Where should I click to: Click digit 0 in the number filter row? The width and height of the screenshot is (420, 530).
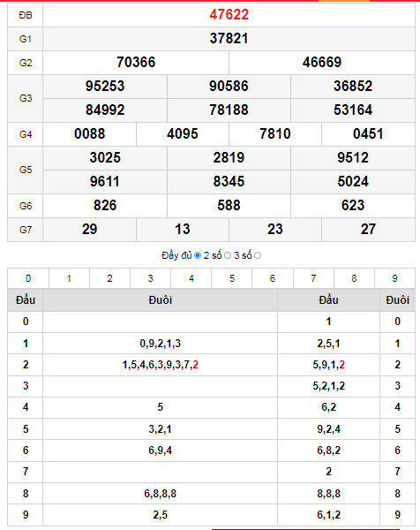(28, 278)
